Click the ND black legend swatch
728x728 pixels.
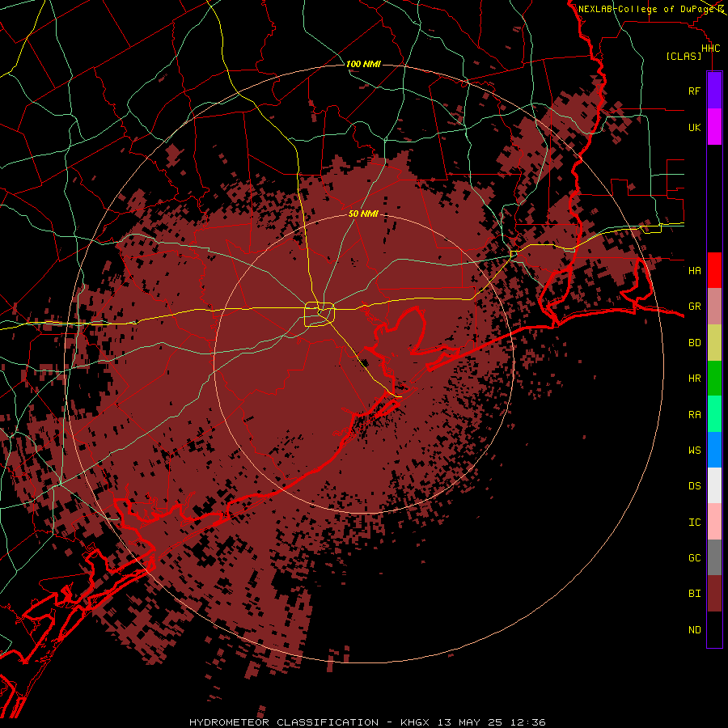pyautogui.click(x=714, y=629)
